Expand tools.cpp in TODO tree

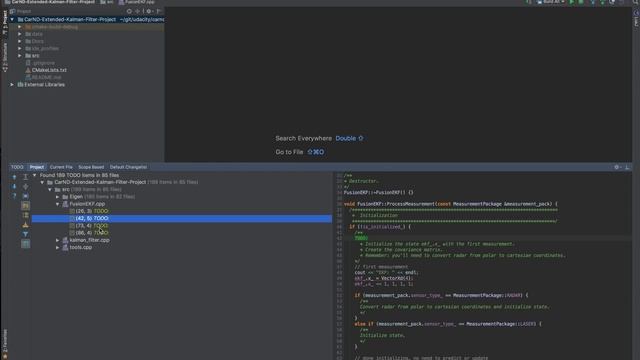pos(58,247)
